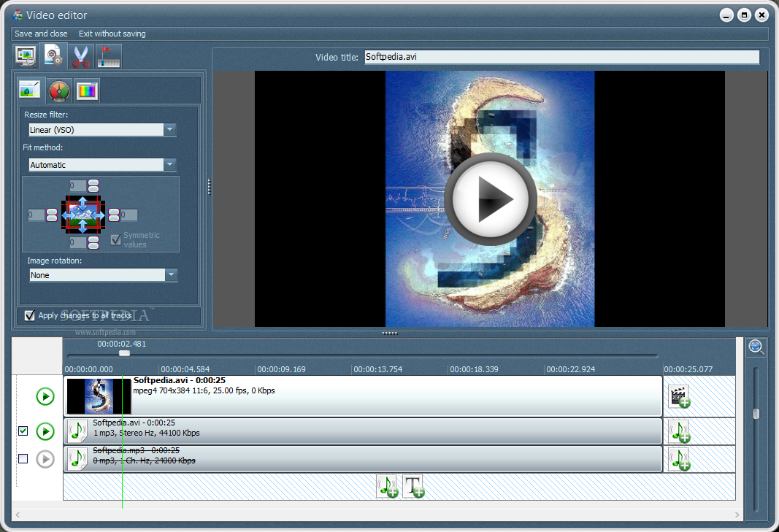Open the video settings tab with gear
Image resolution: width=779 pixels, height=532 pixels.
click(x=53, y=56)
